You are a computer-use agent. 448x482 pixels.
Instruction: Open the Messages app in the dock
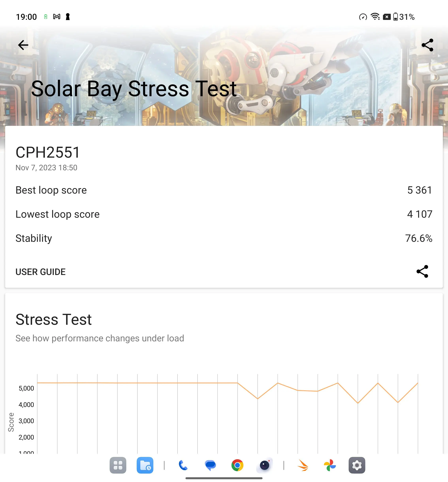(210, 465)
